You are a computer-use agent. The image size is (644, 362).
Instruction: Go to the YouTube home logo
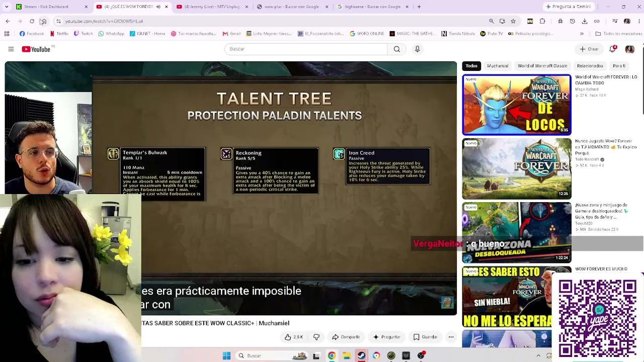36,49
